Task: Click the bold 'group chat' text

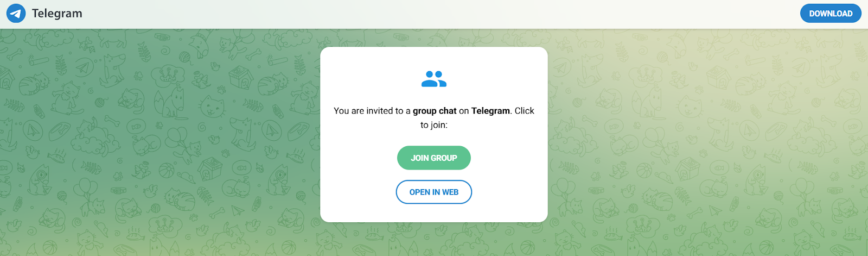Action: coord(435,111)
